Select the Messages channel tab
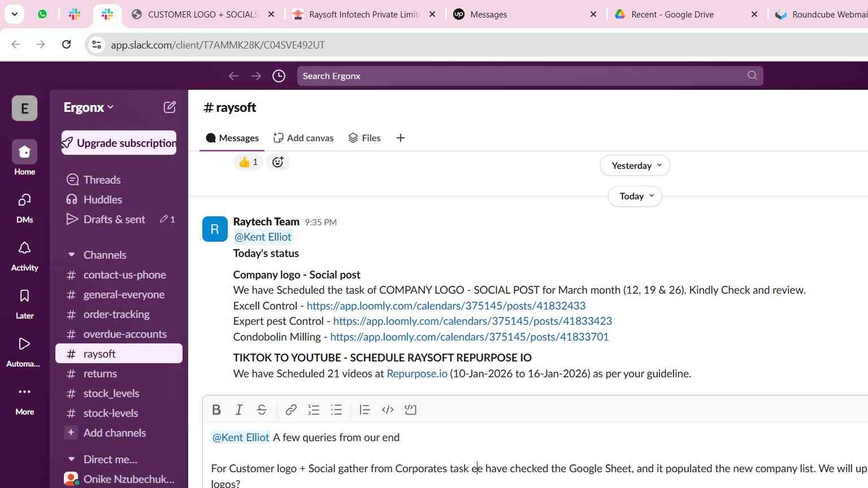The width and height of the screenshot is (868, 488). pyautogui.click(x=232, y=138)
